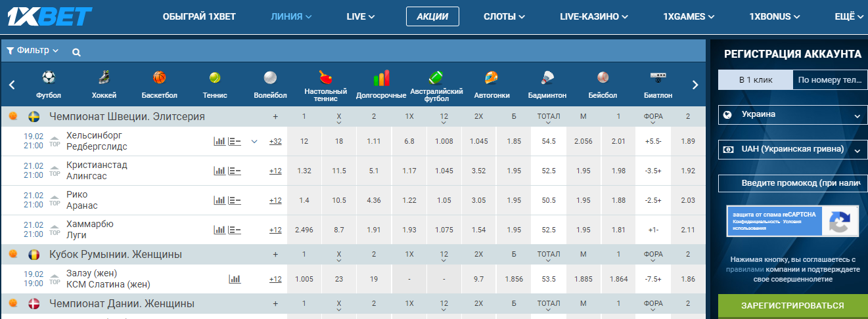This screenshot has height=319, width=868.
Task: Open the правилами company rules link
Action: tap(745, 269)
